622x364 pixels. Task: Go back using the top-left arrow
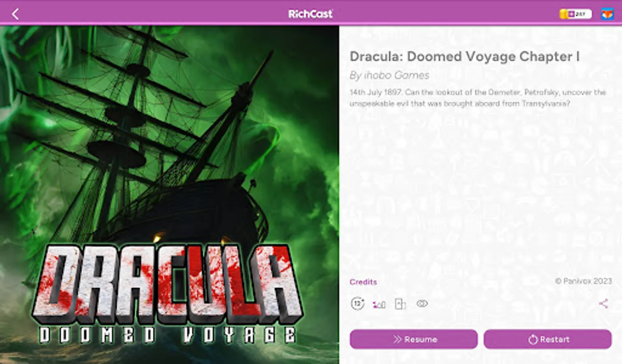tap(15, 14)
